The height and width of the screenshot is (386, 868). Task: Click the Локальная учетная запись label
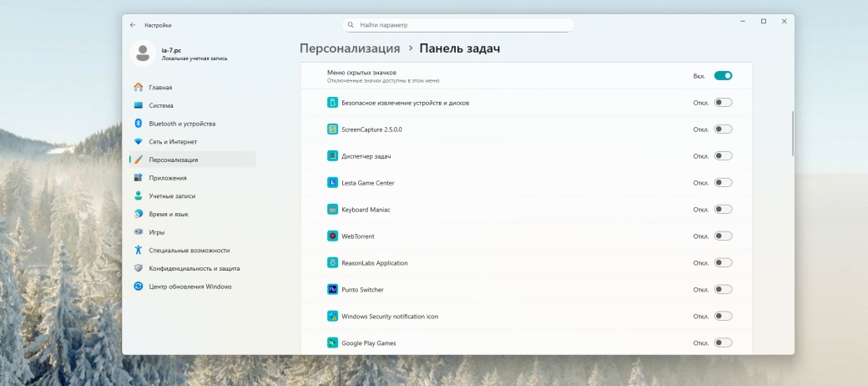[194, 58]
